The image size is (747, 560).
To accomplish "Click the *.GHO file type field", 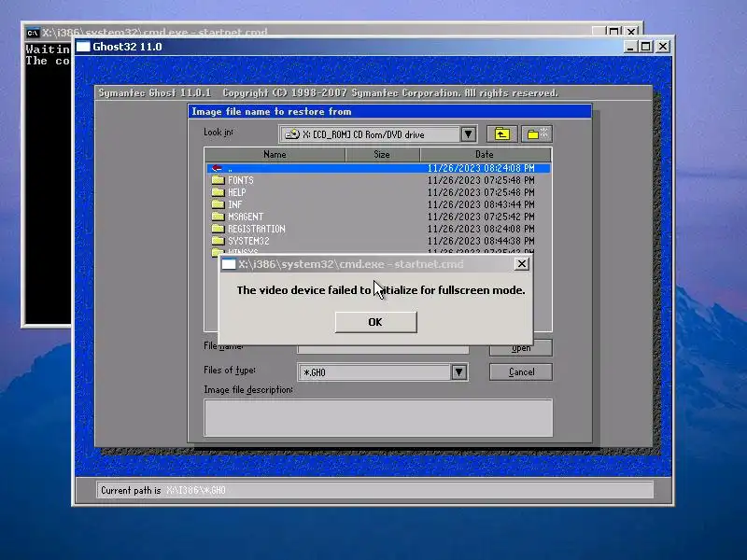I will click(375, 371).
